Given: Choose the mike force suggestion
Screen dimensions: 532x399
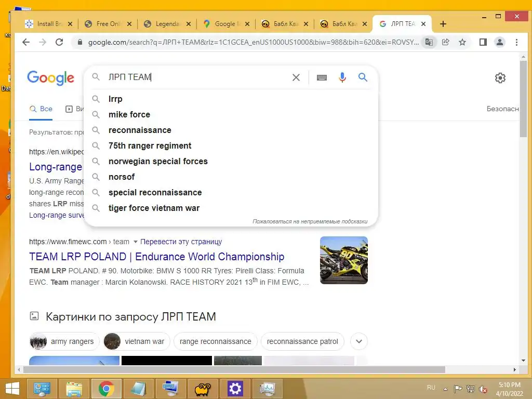Looking at the screenshot, I should [x=231, y=115].
